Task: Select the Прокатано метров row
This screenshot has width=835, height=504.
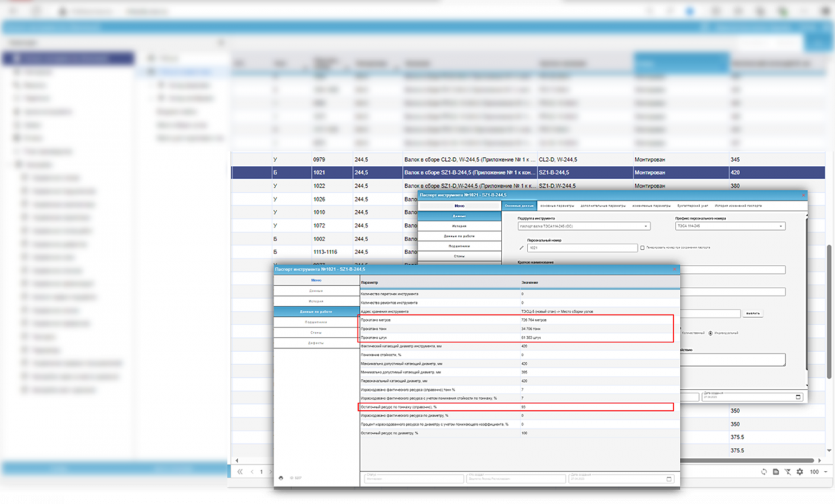Action: 520,320
